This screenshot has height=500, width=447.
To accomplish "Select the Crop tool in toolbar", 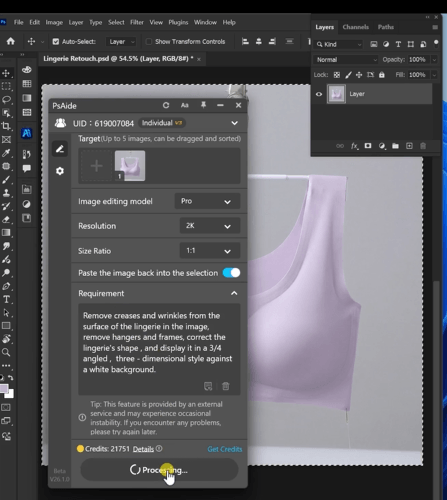I will tap(6, 126).
